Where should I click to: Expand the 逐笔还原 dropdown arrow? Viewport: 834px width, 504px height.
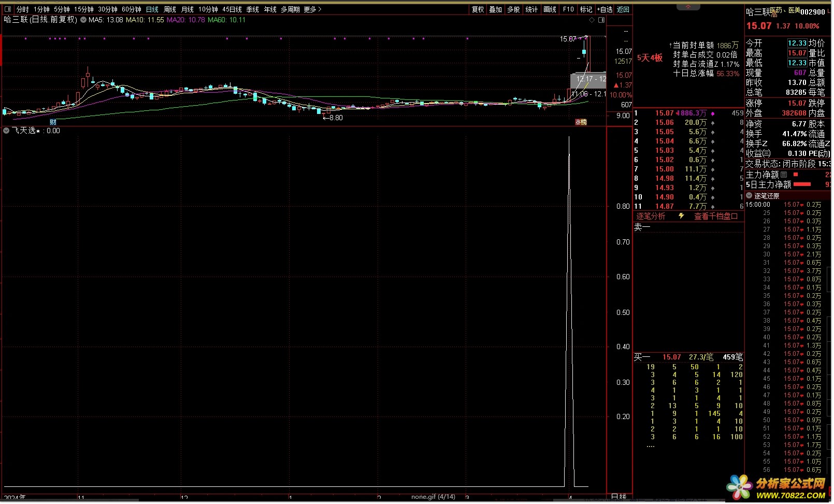coord(749,195)
